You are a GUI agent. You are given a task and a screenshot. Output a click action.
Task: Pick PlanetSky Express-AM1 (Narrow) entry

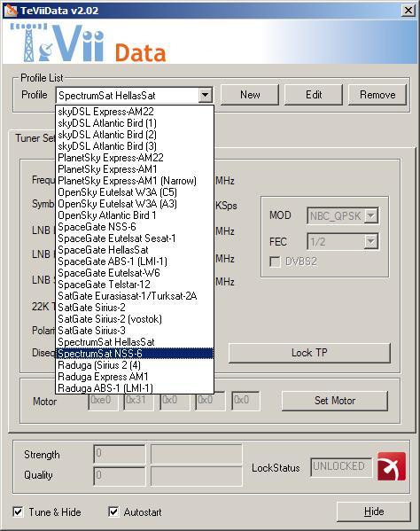coord(135,181)
